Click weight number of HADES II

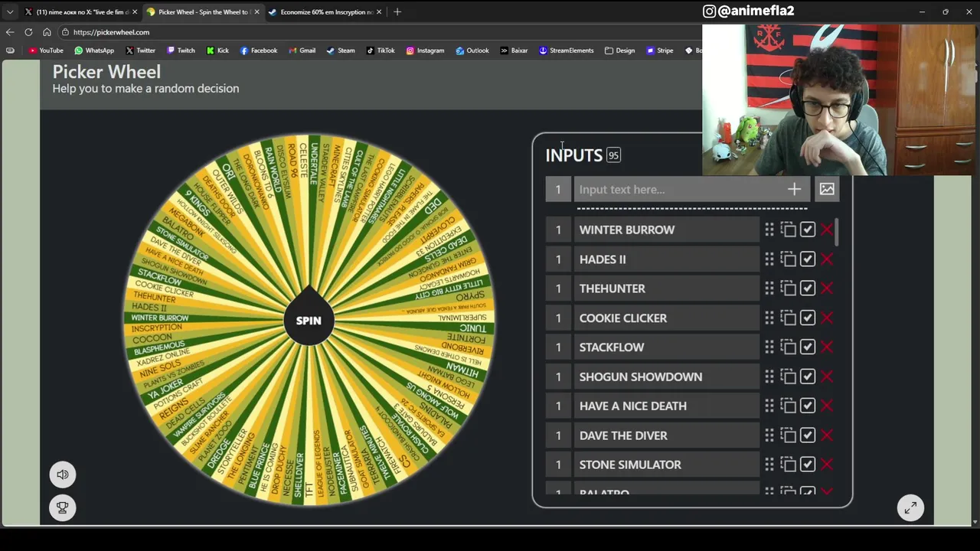pyautogui.click(x=558, y=259)
